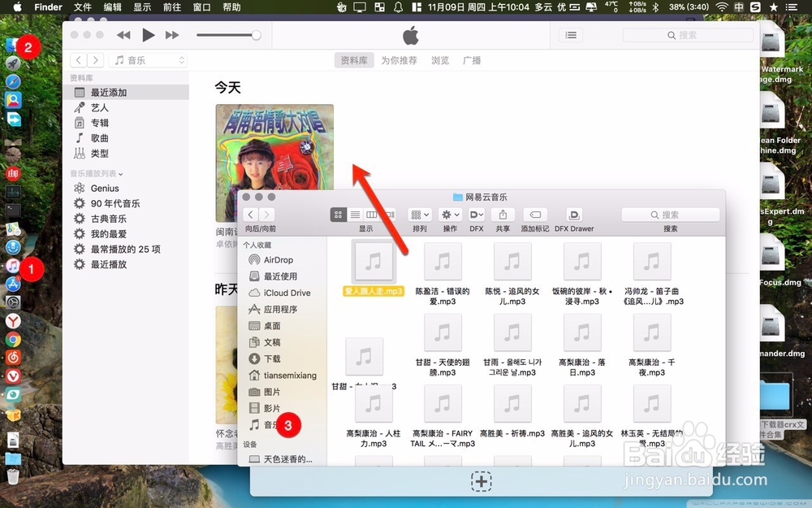Switch Finder to Cover Flow view
The width and height of the screenshot is (812, 508).
point(391,215)
